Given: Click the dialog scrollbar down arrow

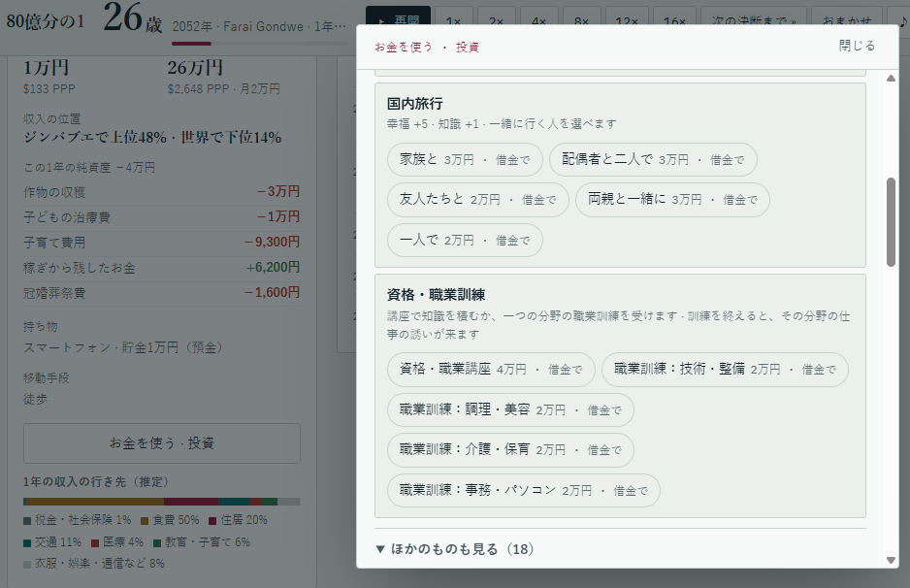Looking at the screenshot, I should click(891, 560).
